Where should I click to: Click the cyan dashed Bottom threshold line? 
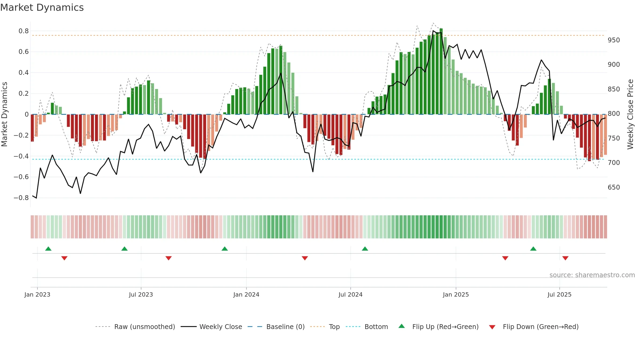318,159
